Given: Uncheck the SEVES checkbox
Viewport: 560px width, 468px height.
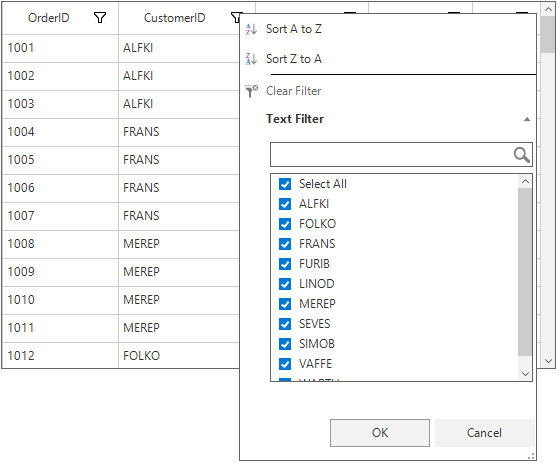Looking at the screenshot, I should (x=285, y=324).
